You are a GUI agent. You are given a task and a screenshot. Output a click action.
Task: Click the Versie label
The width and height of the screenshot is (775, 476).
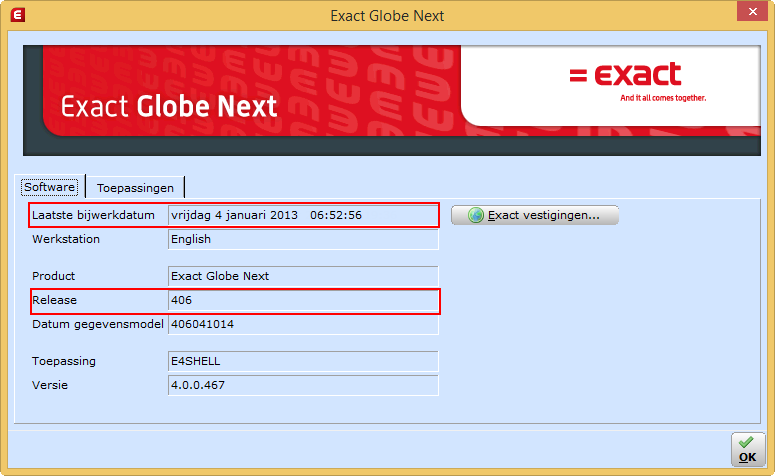(50, 385)
